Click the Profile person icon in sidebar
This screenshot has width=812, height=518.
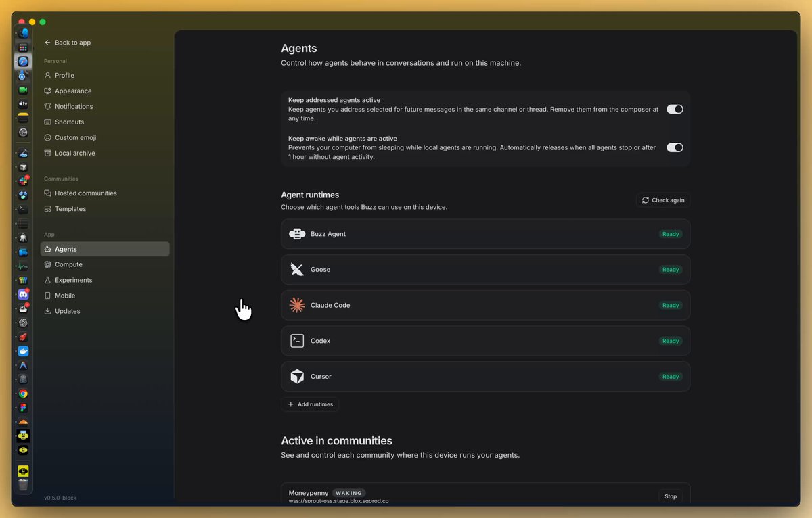[x=47, y=76]
